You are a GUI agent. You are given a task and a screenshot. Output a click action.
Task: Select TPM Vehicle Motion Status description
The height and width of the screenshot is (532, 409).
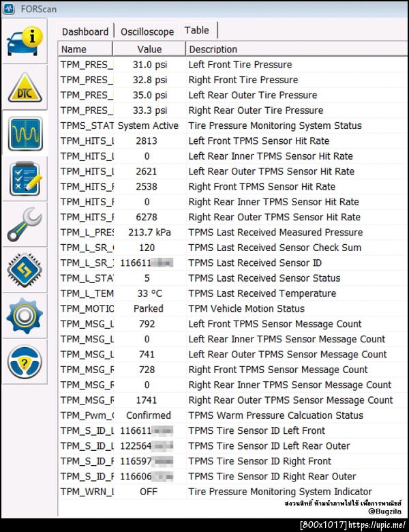point(246,309)
